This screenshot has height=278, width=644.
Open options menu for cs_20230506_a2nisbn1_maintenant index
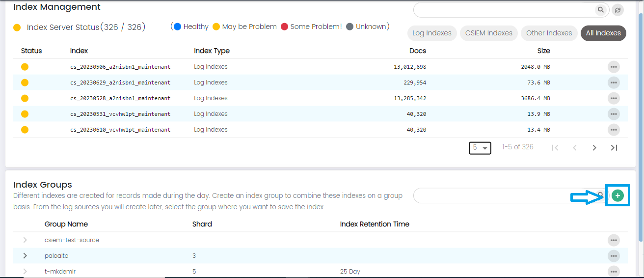(614, 67)
